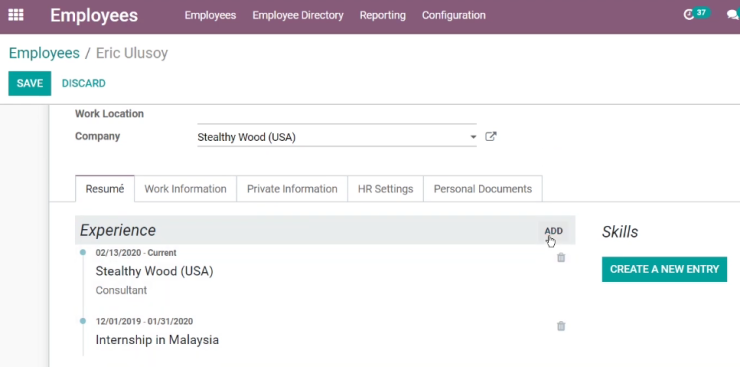Open the conversations chat icon

[x=733, y=15]
